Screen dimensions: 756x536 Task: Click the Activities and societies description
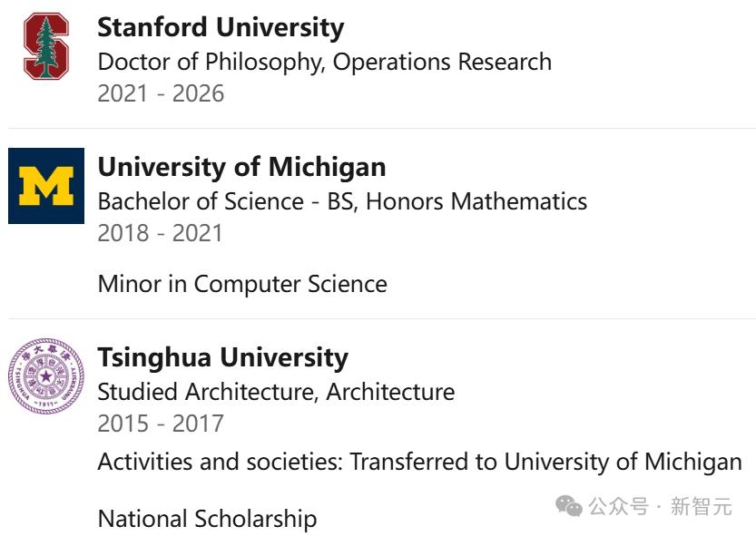419,462
